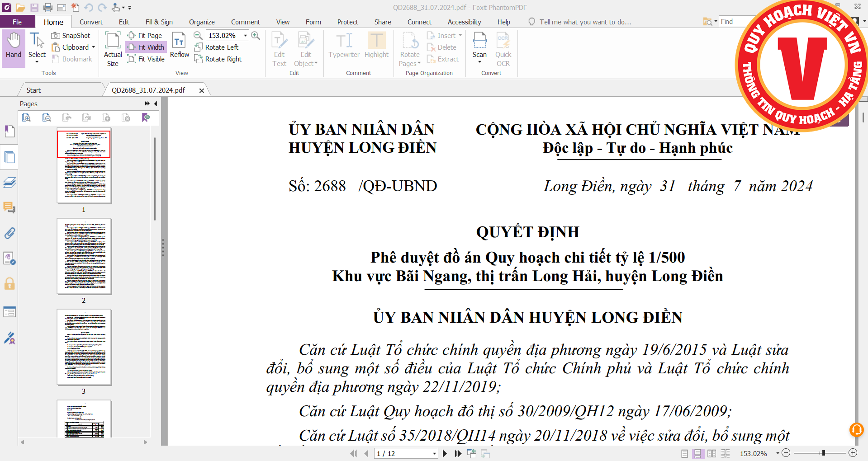Open the Typewriter tool

point(344,47)
